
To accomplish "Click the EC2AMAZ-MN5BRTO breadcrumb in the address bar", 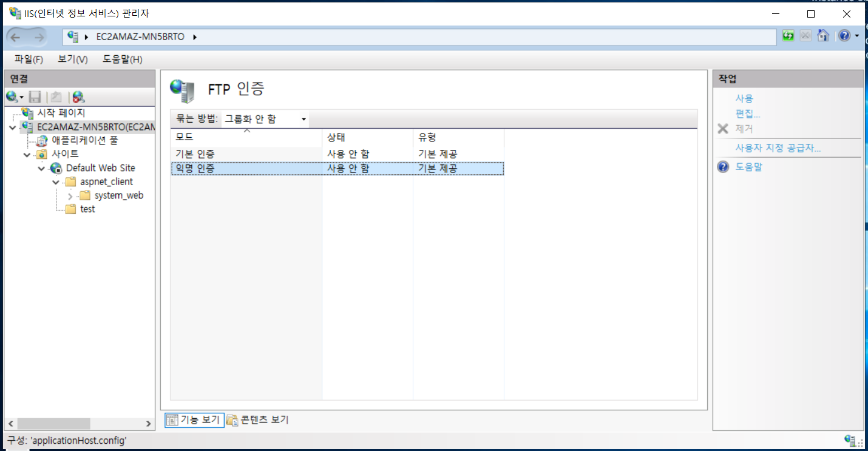I will pos(140,37).
